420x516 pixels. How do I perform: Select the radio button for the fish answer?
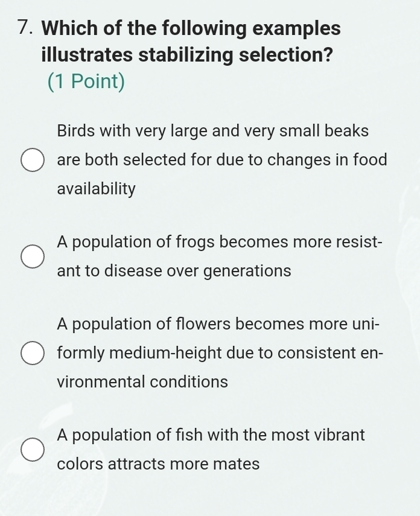pyautogui.click(x=33, y=450)
